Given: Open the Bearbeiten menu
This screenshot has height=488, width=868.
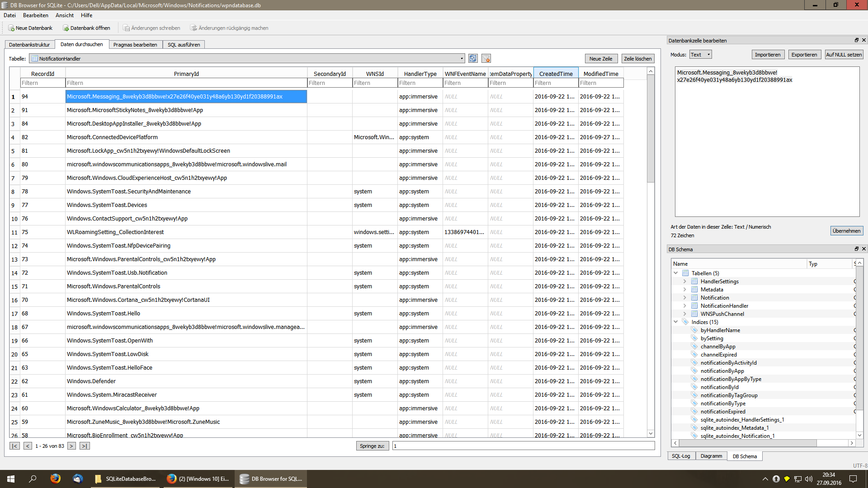Looking at the screenshot, I should (x=35, y=15).
